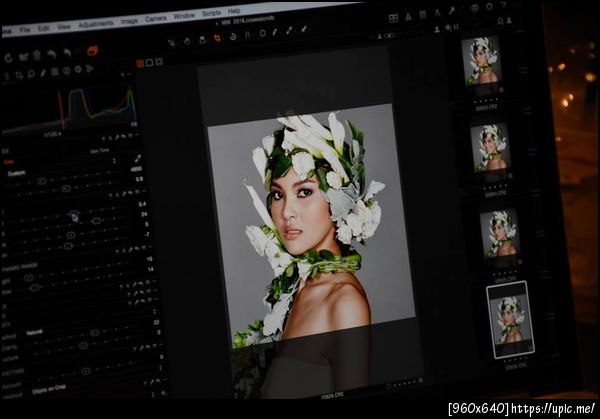The height and width of the screenshot is (419, 600).
Task: Select the keystone cursor tool
Action: pos(248,35)
